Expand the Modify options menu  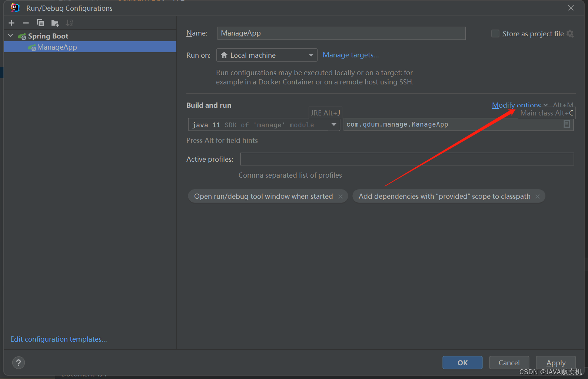(x=519, y=105)
